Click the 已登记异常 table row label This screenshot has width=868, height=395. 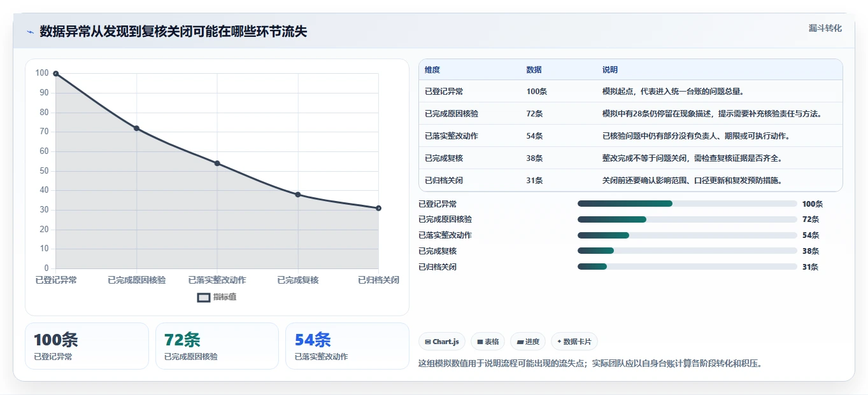[444, 92]
